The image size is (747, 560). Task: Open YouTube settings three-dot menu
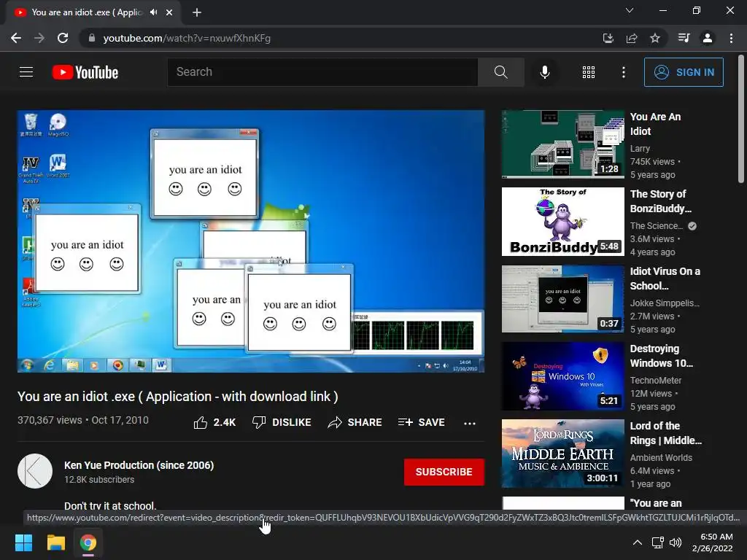pos(623,72)
